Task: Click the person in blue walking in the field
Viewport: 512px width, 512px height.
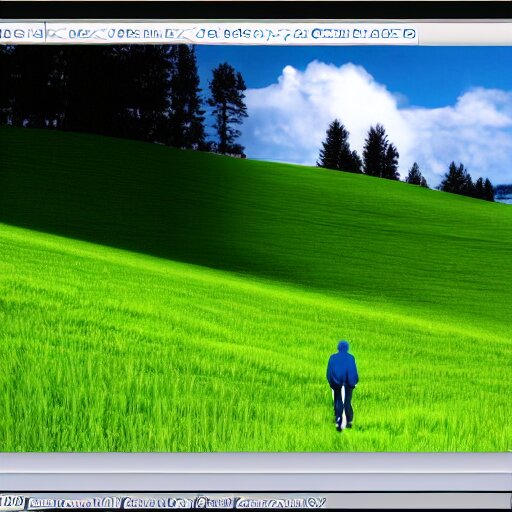Action: [x=342, y=385]
